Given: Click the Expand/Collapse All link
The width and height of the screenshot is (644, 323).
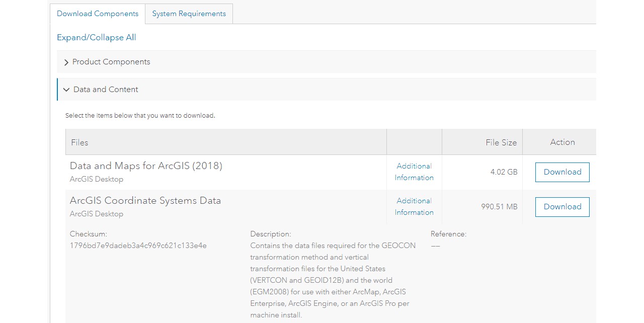Looking at the screenshot, I should (x=96, y=37).
